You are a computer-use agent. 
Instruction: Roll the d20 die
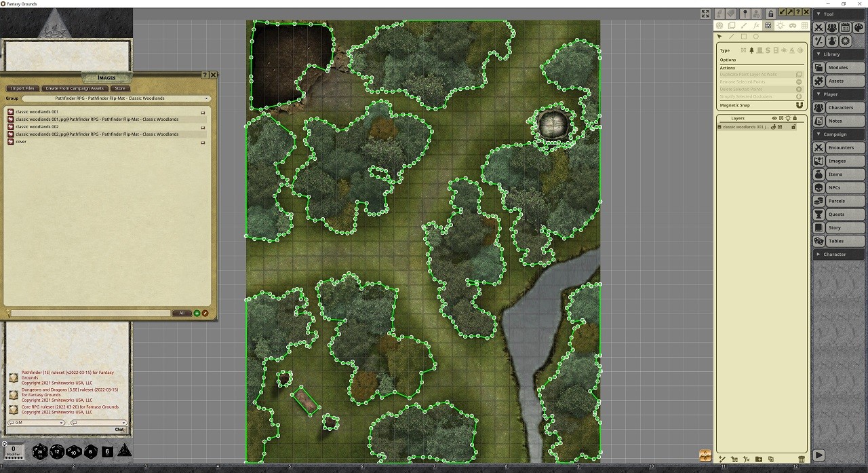pos(40,451)
